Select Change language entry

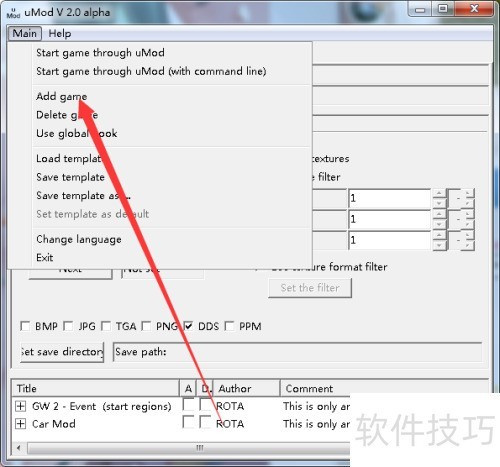[x=79, y=239]
